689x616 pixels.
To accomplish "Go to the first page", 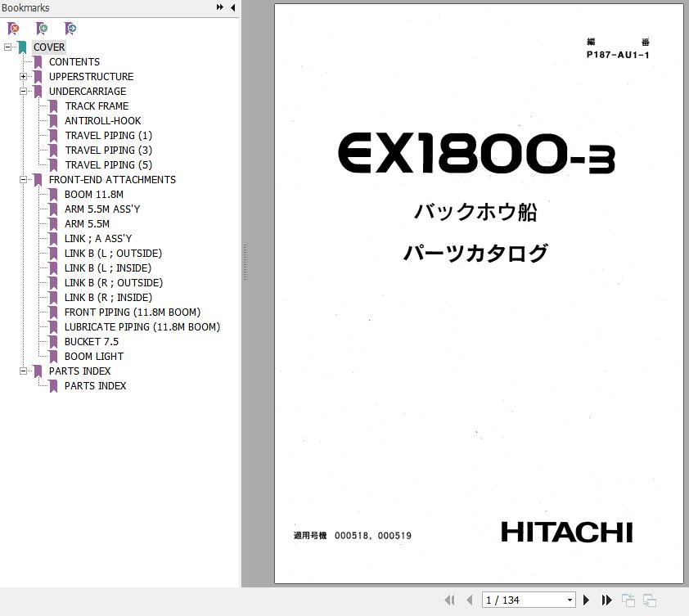I will point(449,600).
